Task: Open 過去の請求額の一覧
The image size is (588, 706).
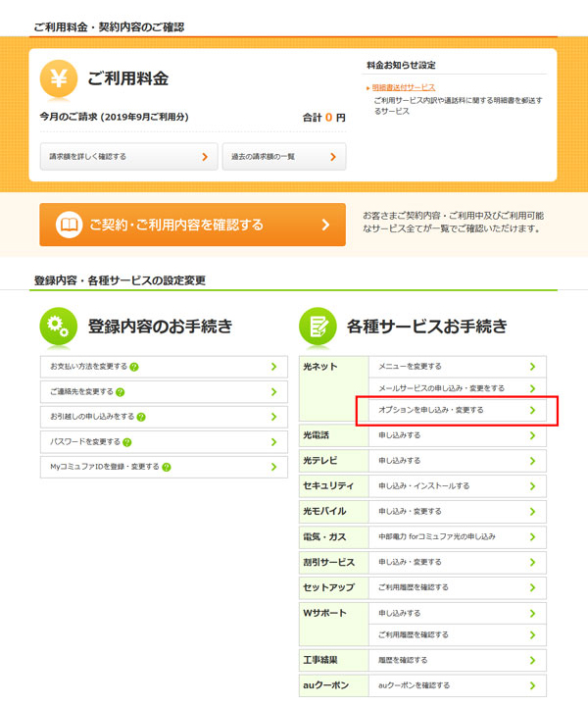Action: point(284,157)
